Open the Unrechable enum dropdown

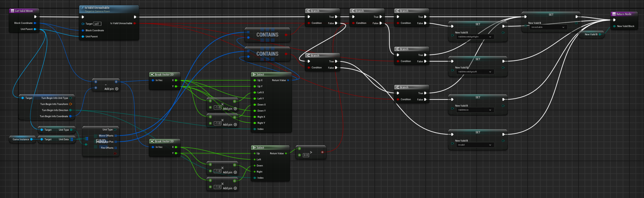[x=548, y=27]
